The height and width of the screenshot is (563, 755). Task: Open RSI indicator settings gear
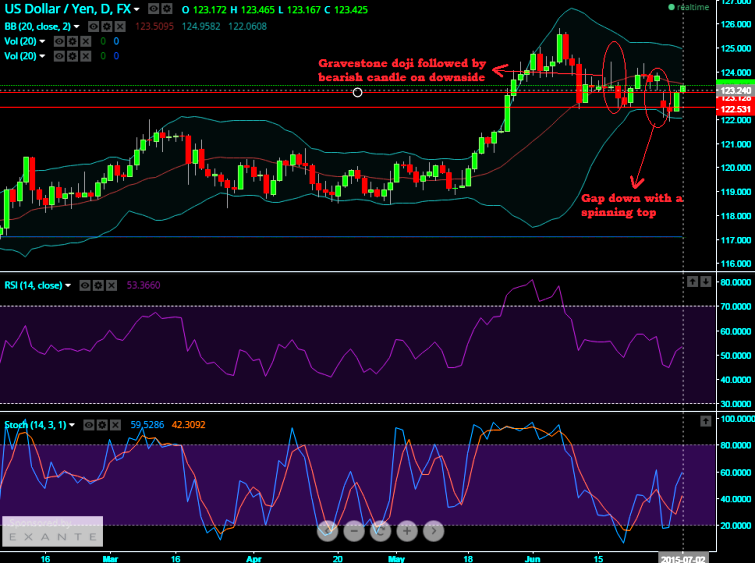pyautogui.click(x=98, y=286)
